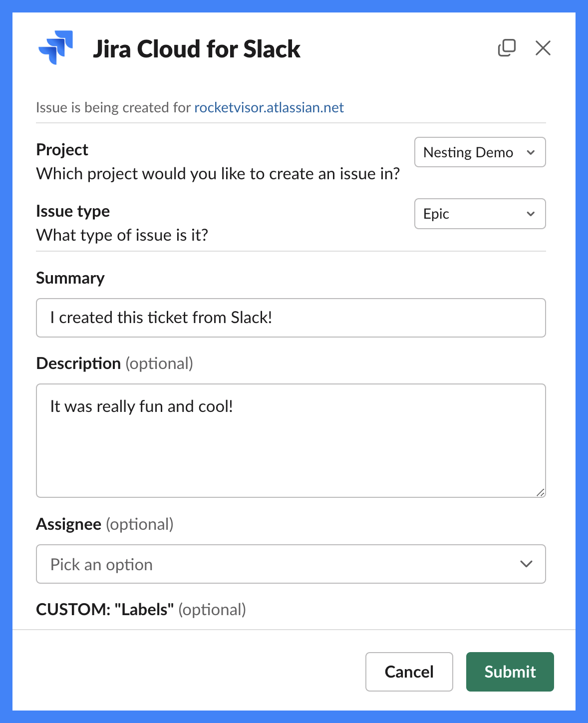Click the Project dropdown chevron arrow
The width and height of the screenshot is (588, 723).
(x=531, y=152)
